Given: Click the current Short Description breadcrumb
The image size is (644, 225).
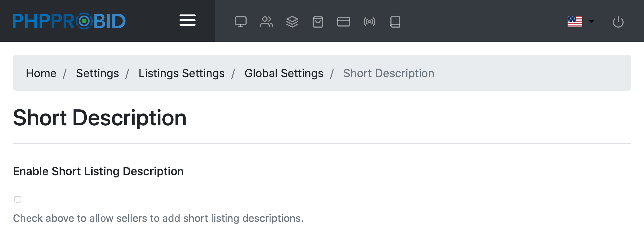Looking at the screenshot, I should coord(389,73).
